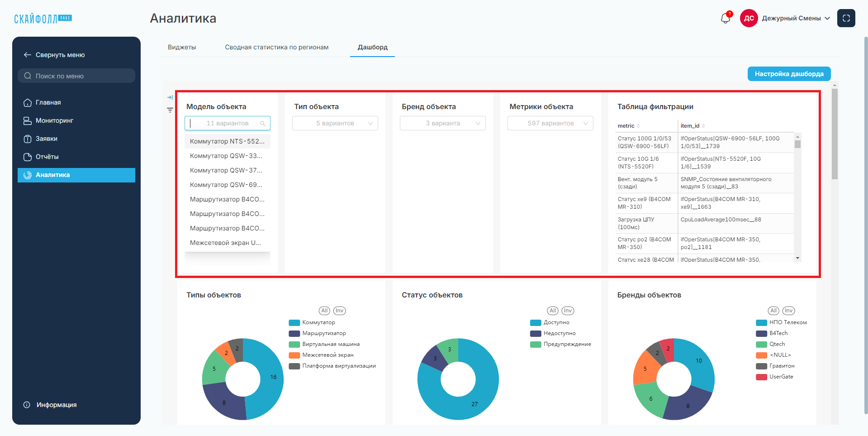
Task: Open the notifications bell
Action: tap(725, 18)
